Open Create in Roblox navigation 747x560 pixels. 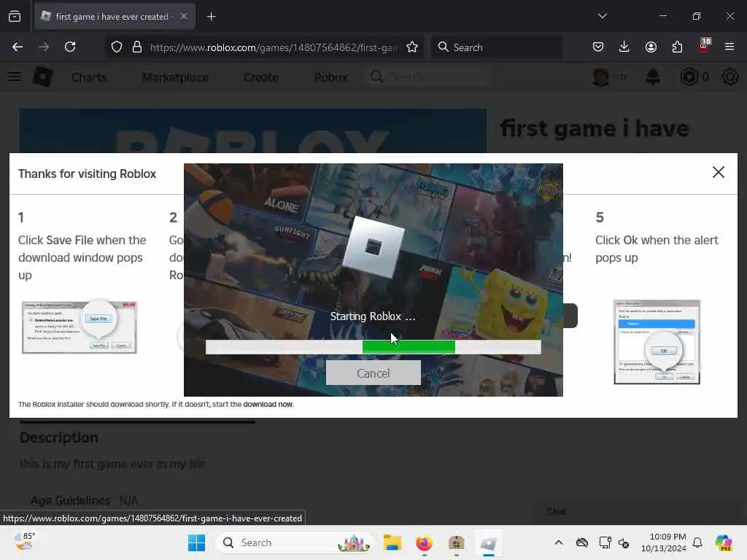(x=261, y=77)
